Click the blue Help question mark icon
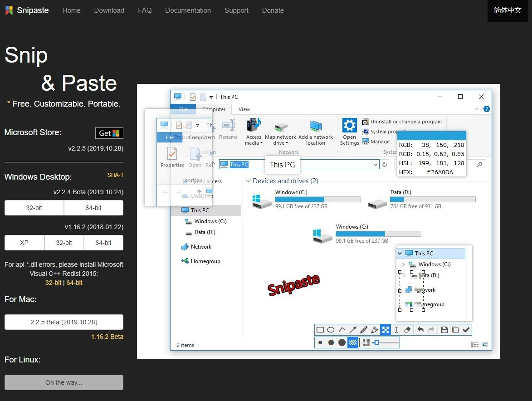This screenshot has height=401, width=532. 487,109
